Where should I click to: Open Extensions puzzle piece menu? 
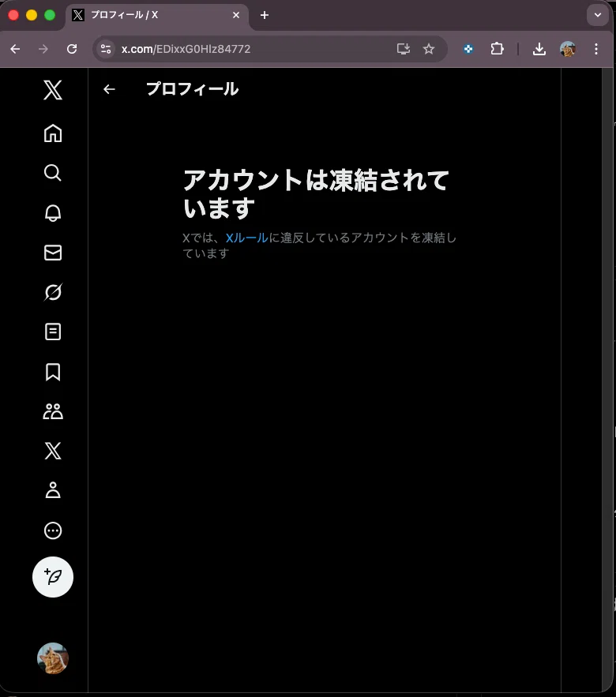pyautogui.click(x=497, y=49)
